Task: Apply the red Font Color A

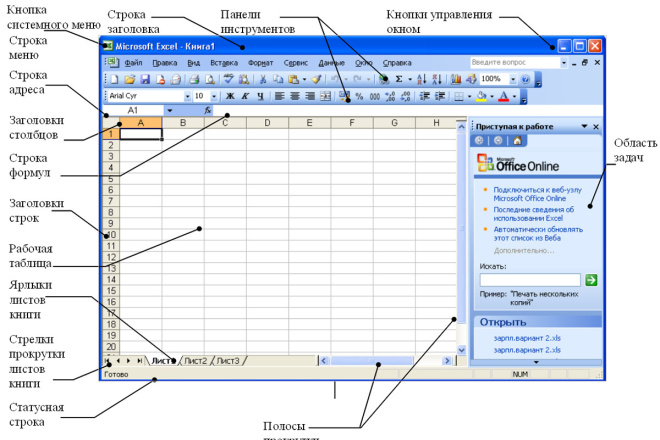Action: [x=503, y=96]
